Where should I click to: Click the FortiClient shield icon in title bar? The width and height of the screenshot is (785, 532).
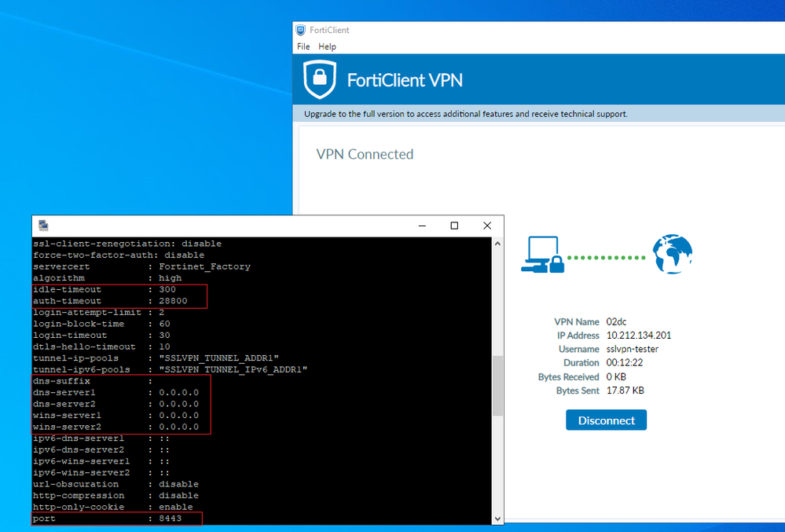pyautogui.click(x=300, y=30)
